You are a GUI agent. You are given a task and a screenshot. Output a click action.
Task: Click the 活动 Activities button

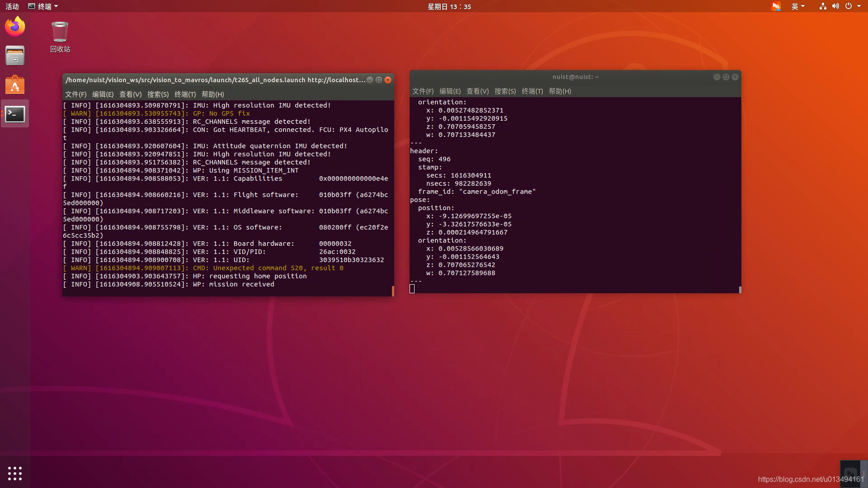point(12,6)
